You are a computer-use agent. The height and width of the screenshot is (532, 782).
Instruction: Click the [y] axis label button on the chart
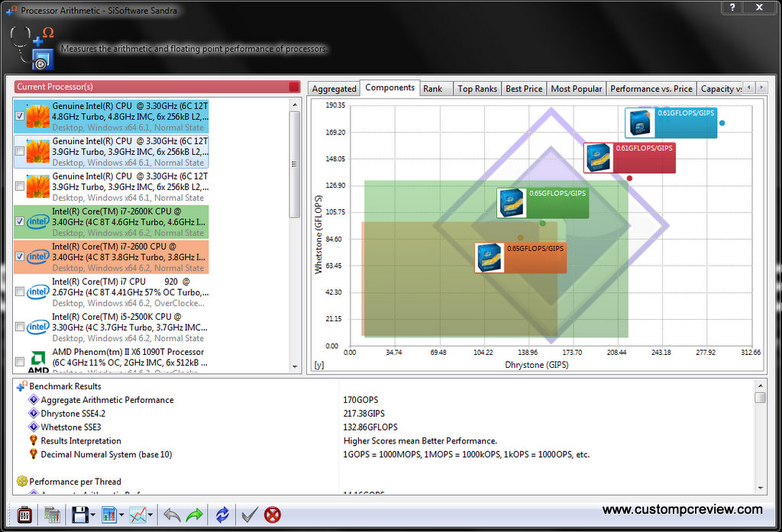pos(319,365)
